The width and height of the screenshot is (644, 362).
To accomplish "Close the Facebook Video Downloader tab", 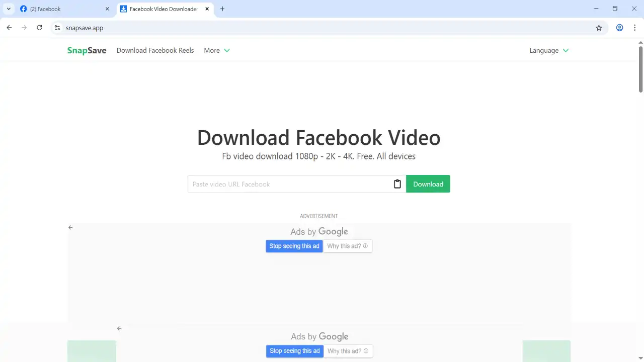I will pos(207,9).
